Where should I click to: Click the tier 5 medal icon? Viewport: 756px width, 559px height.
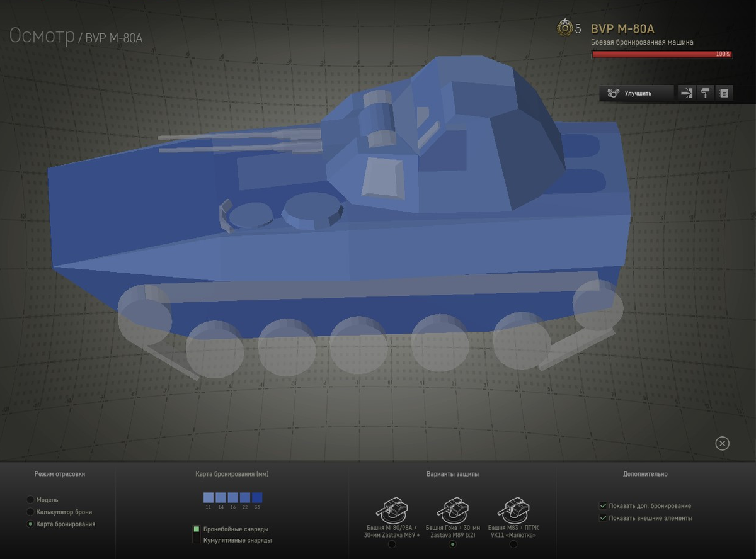click(x=564, y=28)
